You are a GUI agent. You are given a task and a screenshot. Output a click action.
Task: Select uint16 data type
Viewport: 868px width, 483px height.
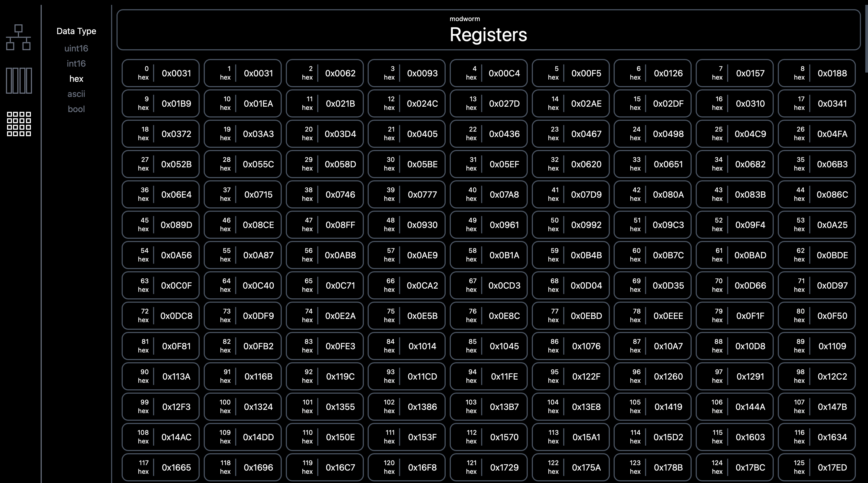coord(76,48)
